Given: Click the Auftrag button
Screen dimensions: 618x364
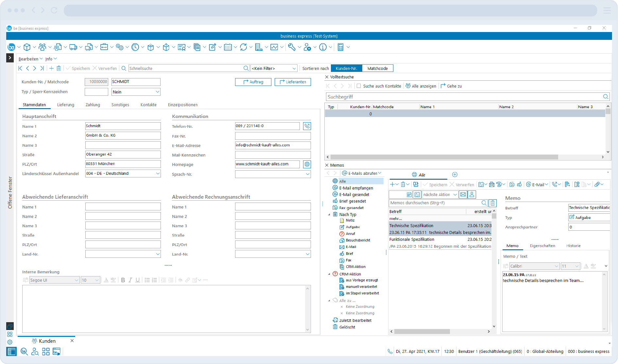Looking at the screenshot, I should [253, 82].
